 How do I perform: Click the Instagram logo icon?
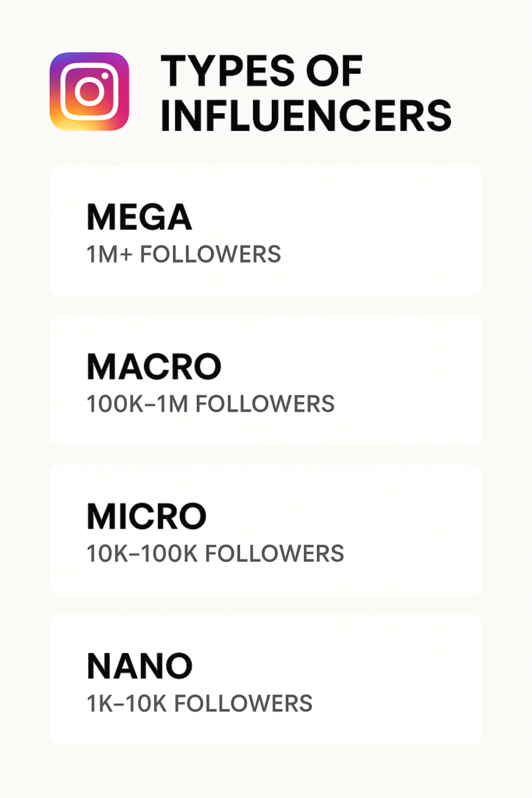click(89, 91)
